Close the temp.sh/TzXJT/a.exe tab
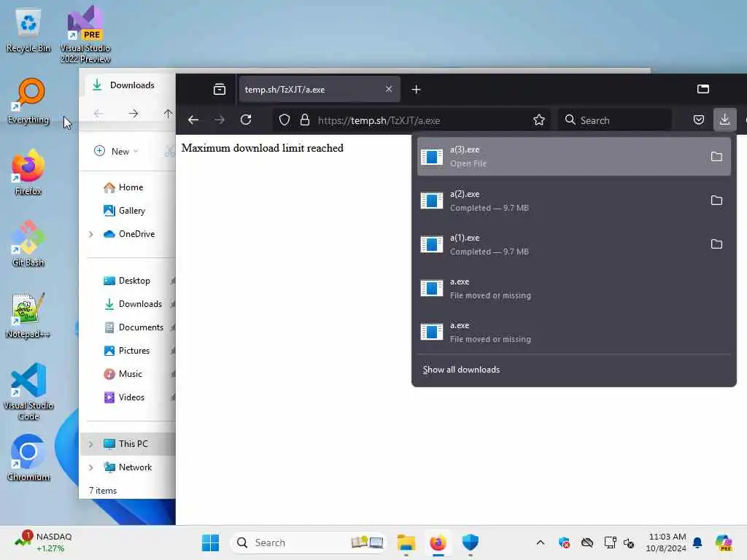Image resolution: width=747 pixels, height=560 pixels. click(x=389, y=89)
